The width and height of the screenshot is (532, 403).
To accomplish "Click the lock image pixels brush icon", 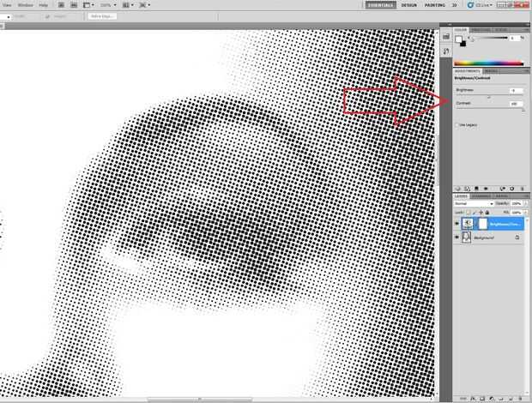I will (475, 213).
